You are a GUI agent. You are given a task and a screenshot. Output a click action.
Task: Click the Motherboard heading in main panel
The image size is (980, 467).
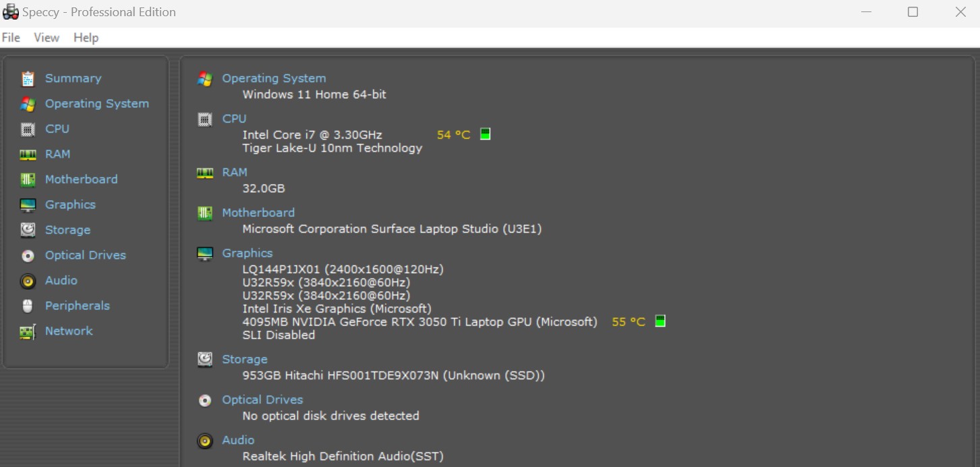[x=258, y=212]
